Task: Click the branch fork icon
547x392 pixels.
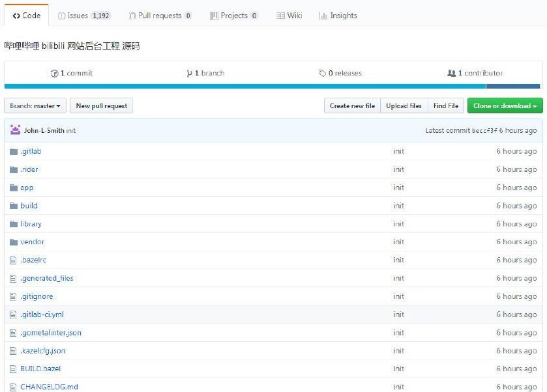Action: click(190, 74)
